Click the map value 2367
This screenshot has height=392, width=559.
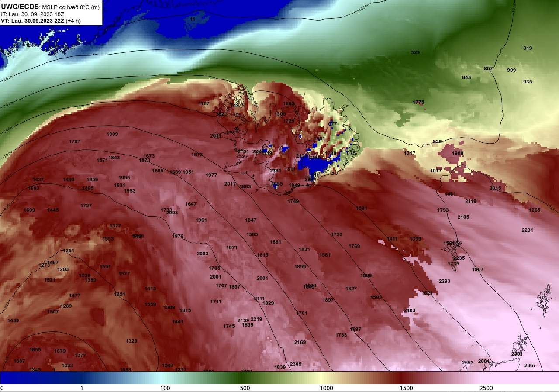click(x=530, y=365)
